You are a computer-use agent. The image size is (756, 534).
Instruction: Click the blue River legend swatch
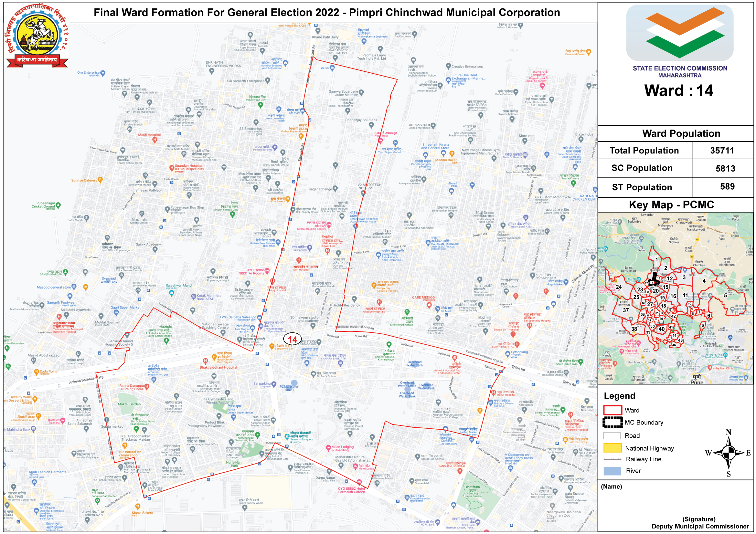[612, 471]
